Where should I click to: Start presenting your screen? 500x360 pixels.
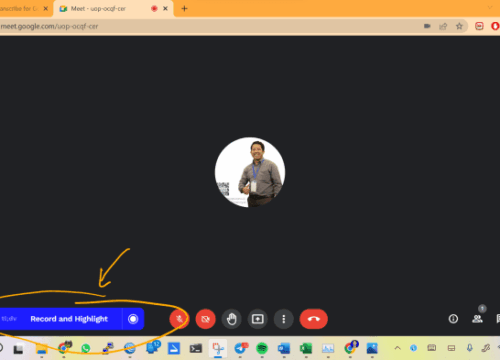pos(257,319)
